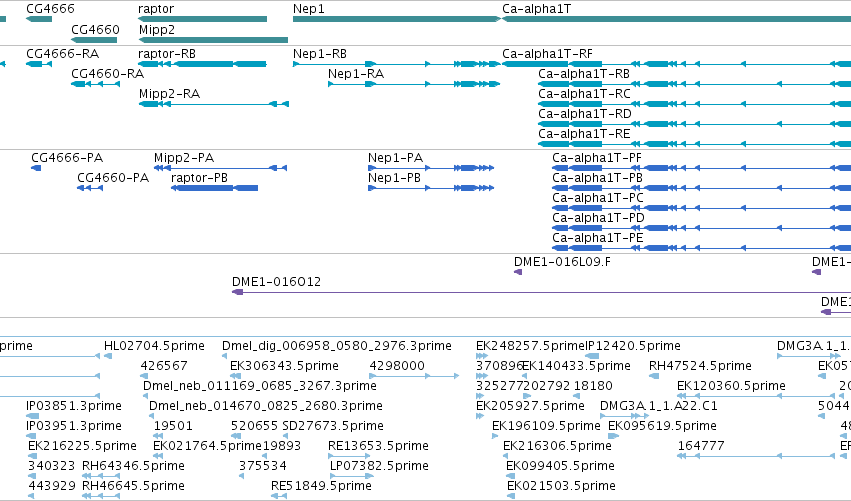Click the Ca-alpha1T-RB transcript
The width and height of the screenshot is (851, 501).
pos(694,84)
